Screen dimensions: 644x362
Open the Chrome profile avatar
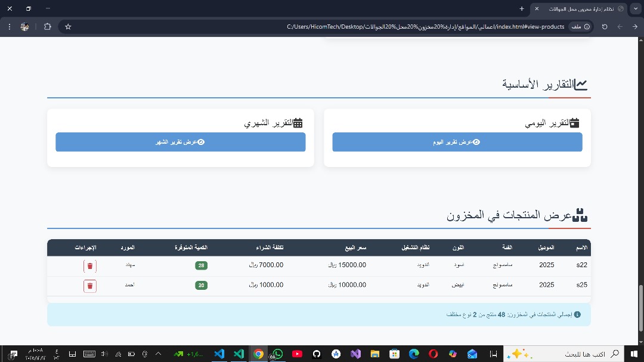click(x=24, y=27)
